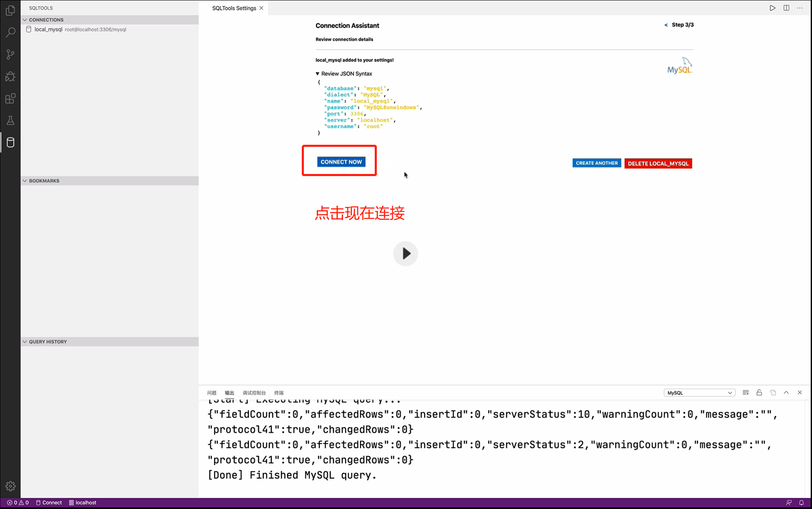Image resolution: width=812 pixels, height=509 pixels.
Task: Click the Run Query play button top-right
Action: point(773,8)
